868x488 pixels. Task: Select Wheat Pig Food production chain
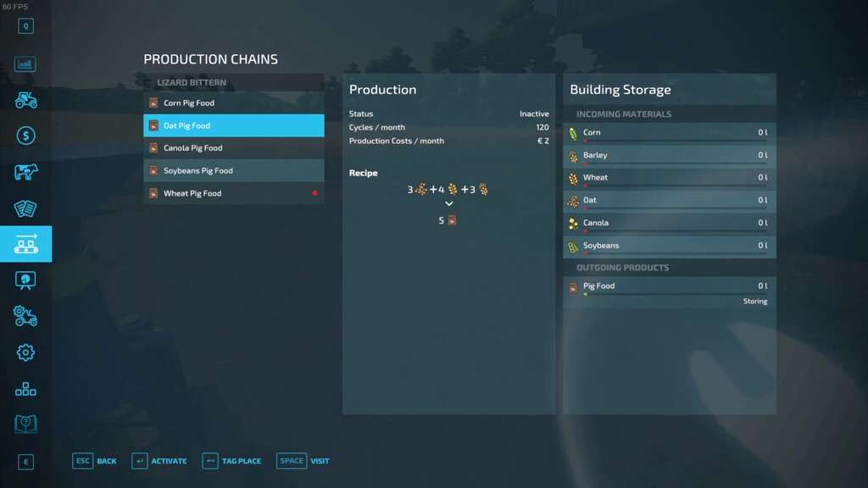click(233, 193)
